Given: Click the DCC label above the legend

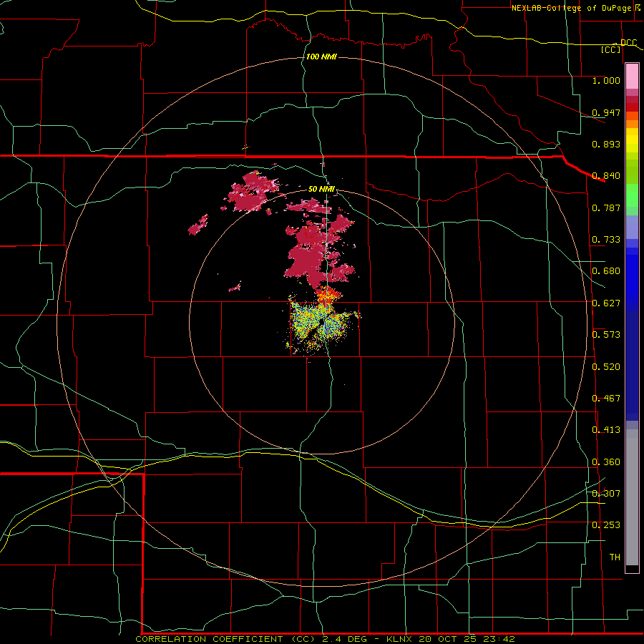Looking at the screenshot, I should (628, 43).
